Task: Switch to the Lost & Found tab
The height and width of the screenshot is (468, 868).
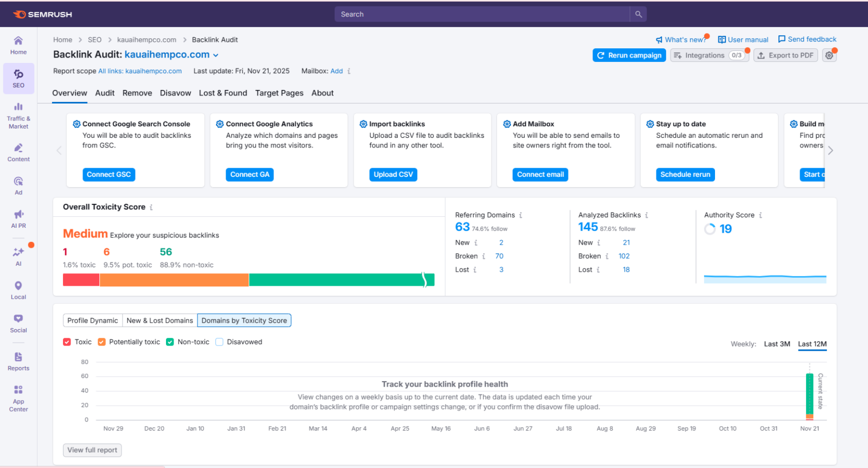Action: (x=223, y=93)
